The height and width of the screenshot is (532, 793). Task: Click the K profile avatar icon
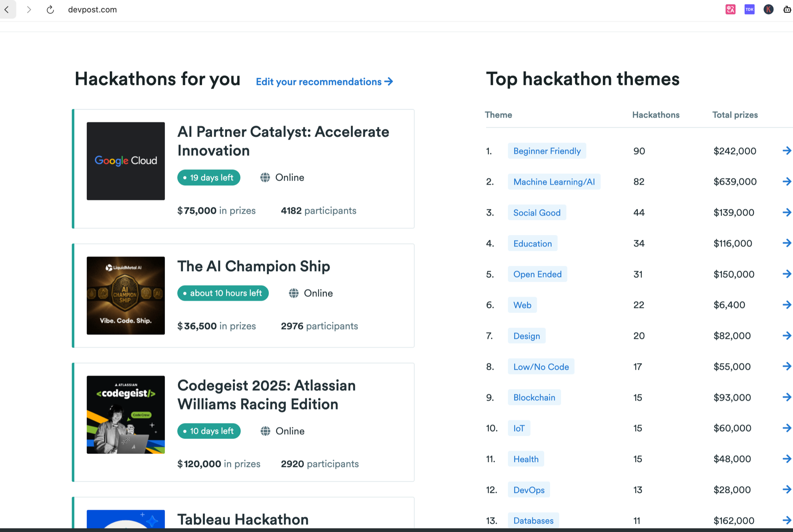pyautogui.click(x=768, y=10)
